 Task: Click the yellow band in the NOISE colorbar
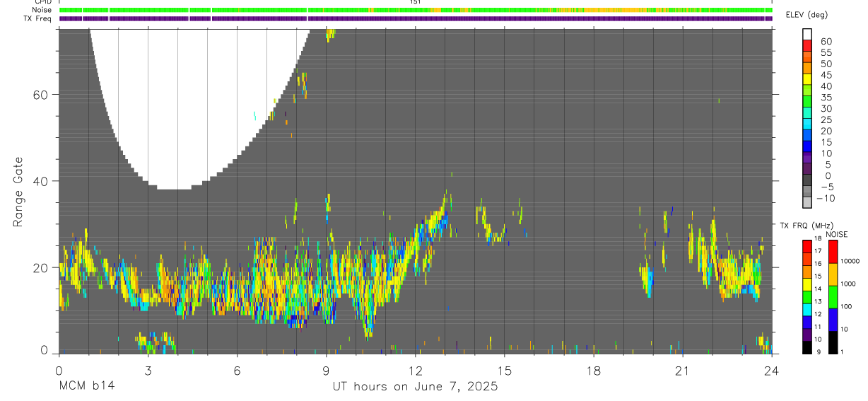833,274
